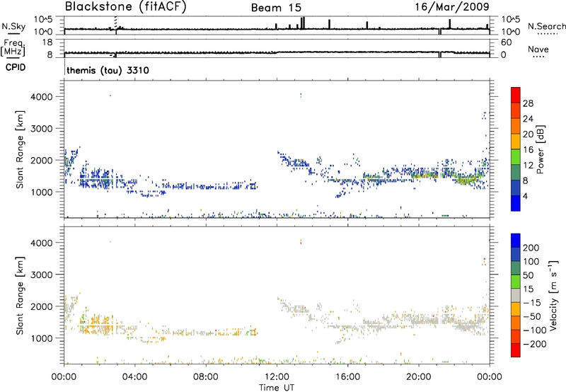The width and height of the screenshot is (566, 392).
Task: Click the N.Search legend label
Action: click(546, 26)
